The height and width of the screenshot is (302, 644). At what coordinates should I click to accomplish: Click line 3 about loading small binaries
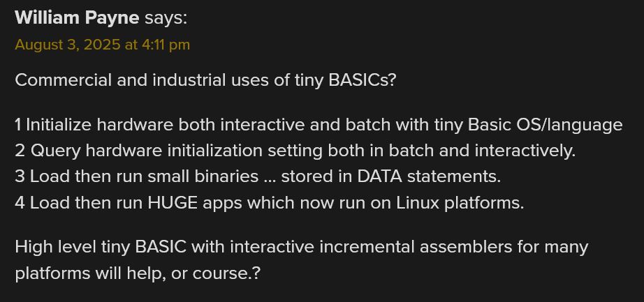click(258, 176)
